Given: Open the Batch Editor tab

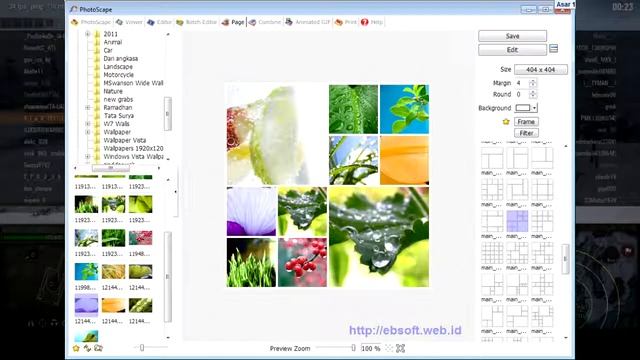Looking at the screenshot, I should coord(196,22).
